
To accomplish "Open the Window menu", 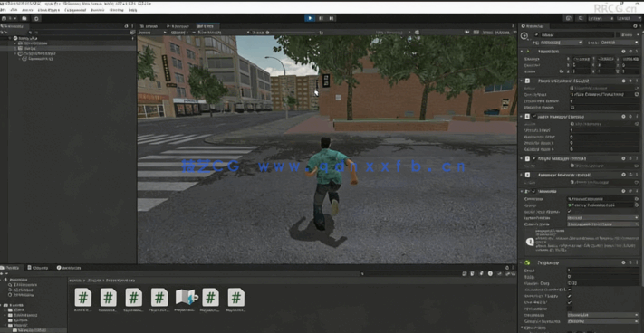I will click(x=117, y=9).
